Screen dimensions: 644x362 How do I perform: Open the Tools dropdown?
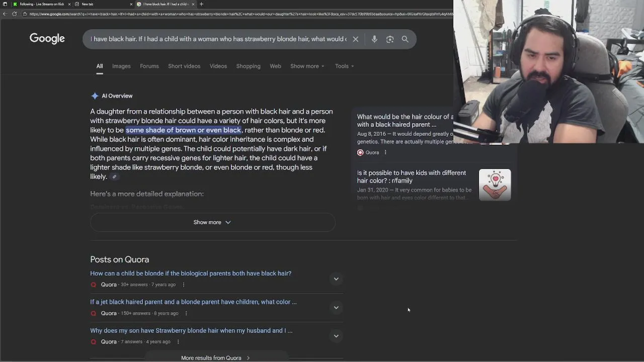coord(345,66)
